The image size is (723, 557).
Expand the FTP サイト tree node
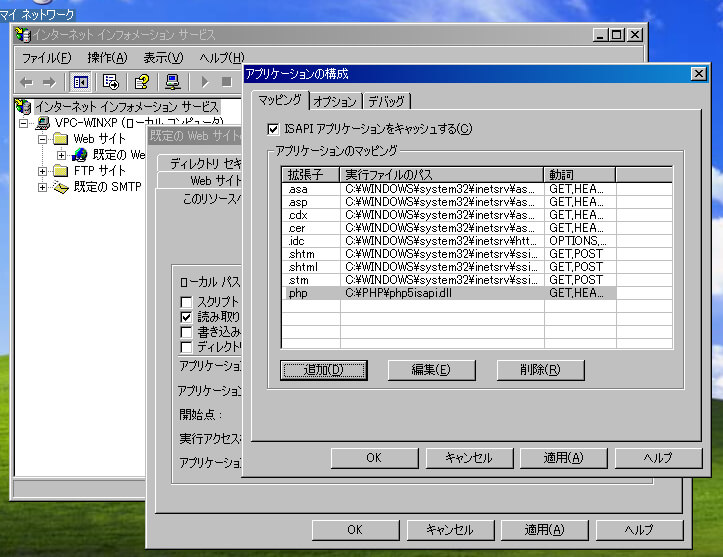43,171
